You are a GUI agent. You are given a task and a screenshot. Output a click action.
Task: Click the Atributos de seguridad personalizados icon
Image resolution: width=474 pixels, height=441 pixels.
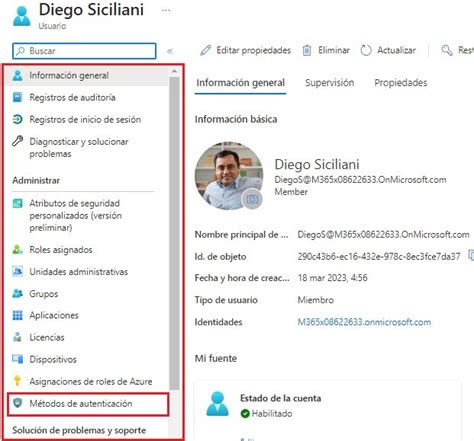17,203
